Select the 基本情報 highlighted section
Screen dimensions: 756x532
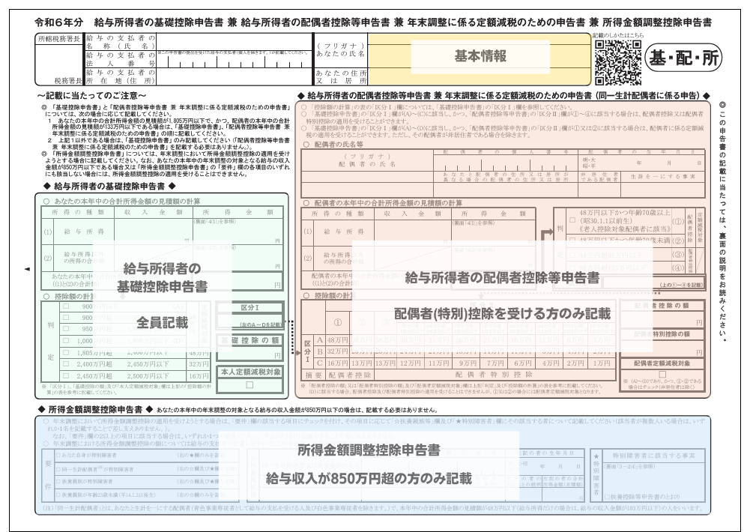click(481, 56)
